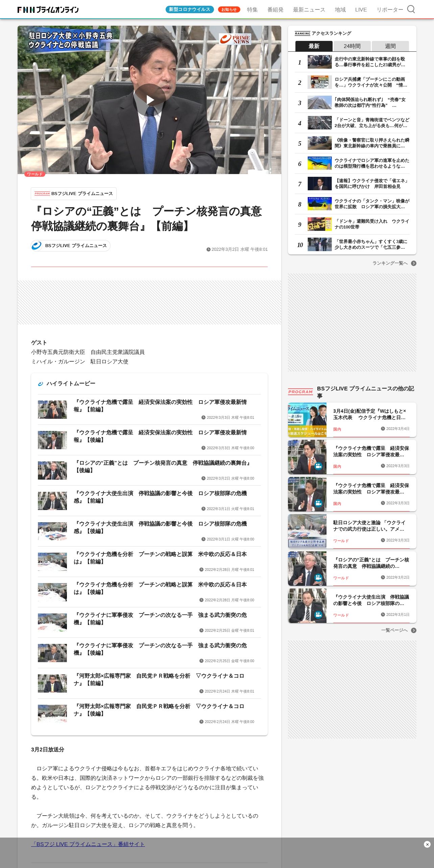Click PROGRAM BSフジLIVE プライムニュース tag above headline
Image resolution: width=434 pixels, height=868 pixels.
click(74, 194)
